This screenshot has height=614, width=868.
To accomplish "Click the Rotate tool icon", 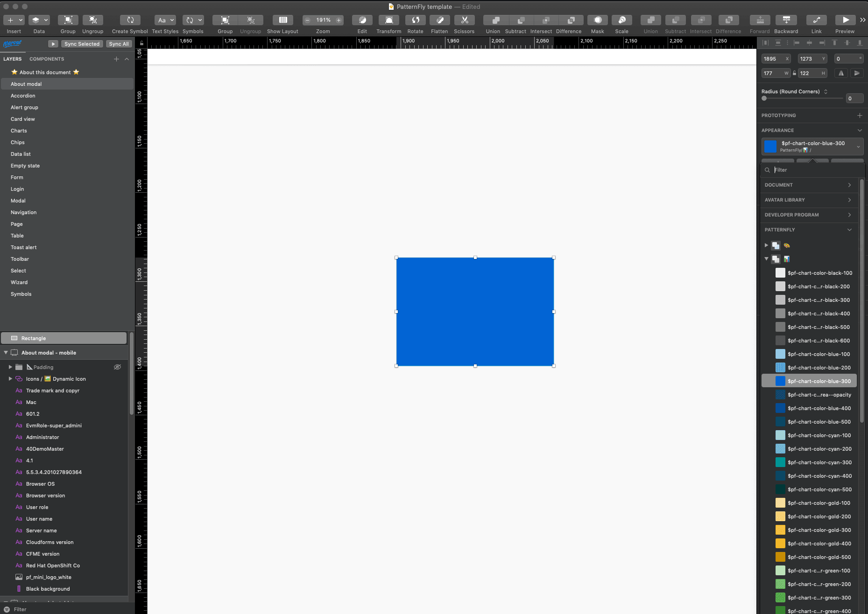I will pos(415,20).
